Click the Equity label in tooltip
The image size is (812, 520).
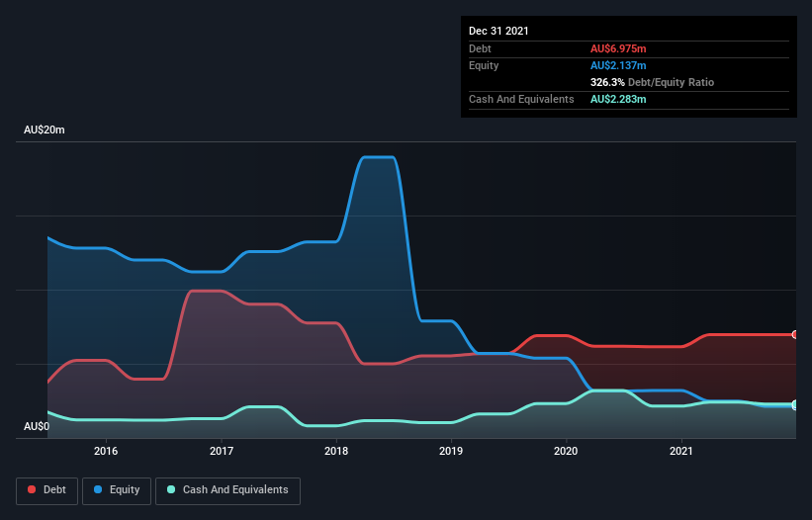(x=484, y=65)
